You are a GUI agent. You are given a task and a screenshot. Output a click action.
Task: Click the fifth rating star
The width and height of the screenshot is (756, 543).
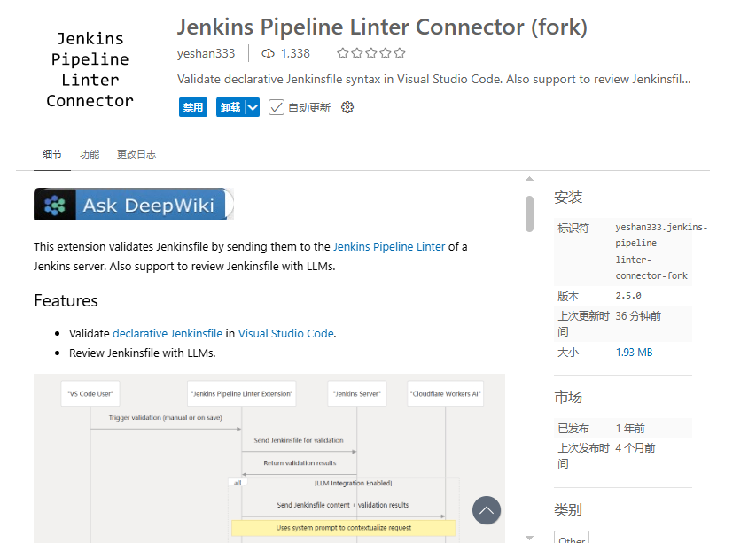pos(399,53)
